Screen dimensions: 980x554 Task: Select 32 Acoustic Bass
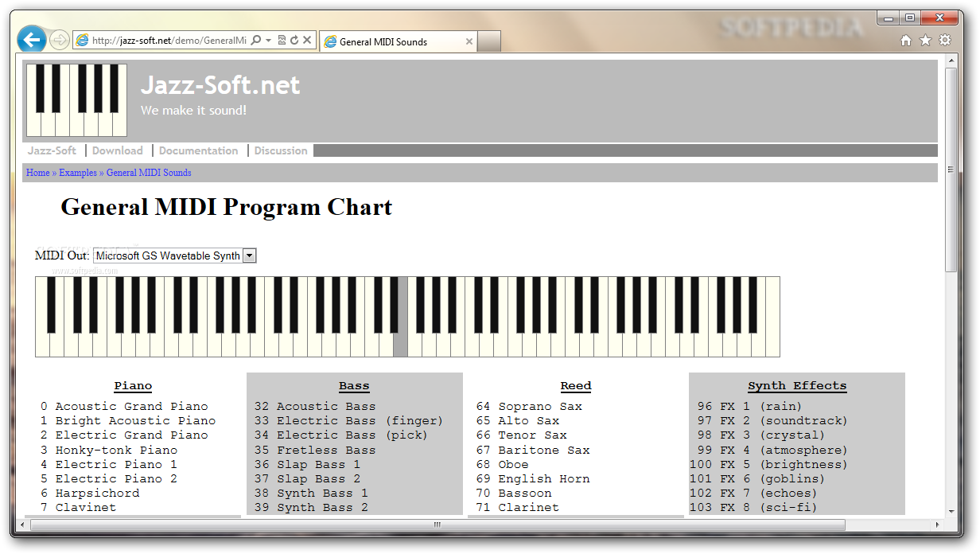[x=315, y=407]
